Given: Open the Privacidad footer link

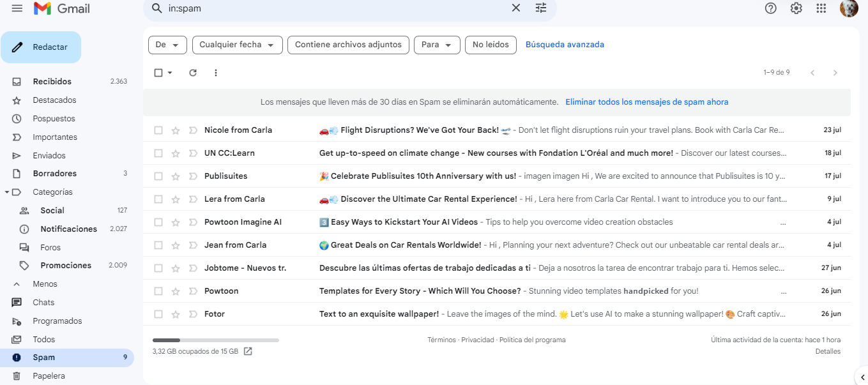Looking at the screenshot, I should 478,340.
